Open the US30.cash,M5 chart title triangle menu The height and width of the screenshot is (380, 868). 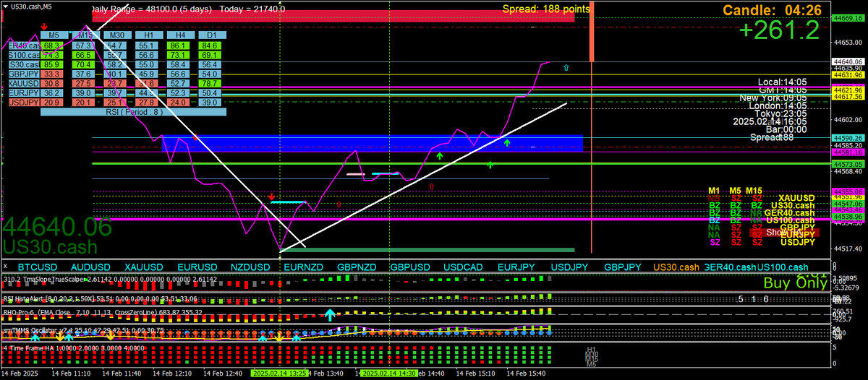(5, 7)
